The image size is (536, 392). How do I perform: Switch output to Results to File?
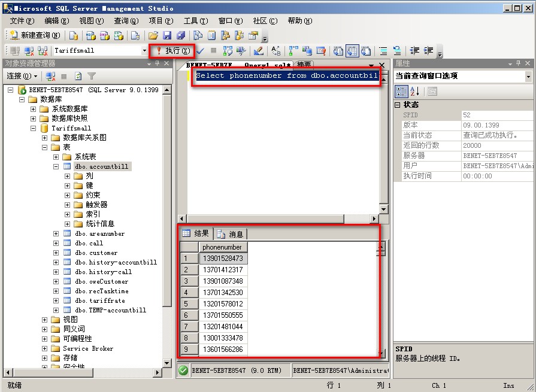pos(366,51)
